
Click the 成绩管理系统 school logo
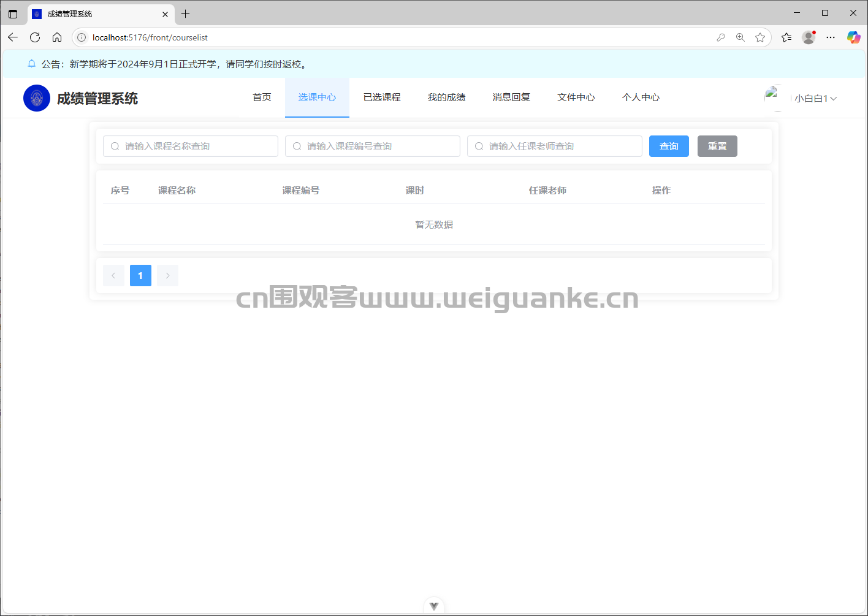[x=36, y=97]
